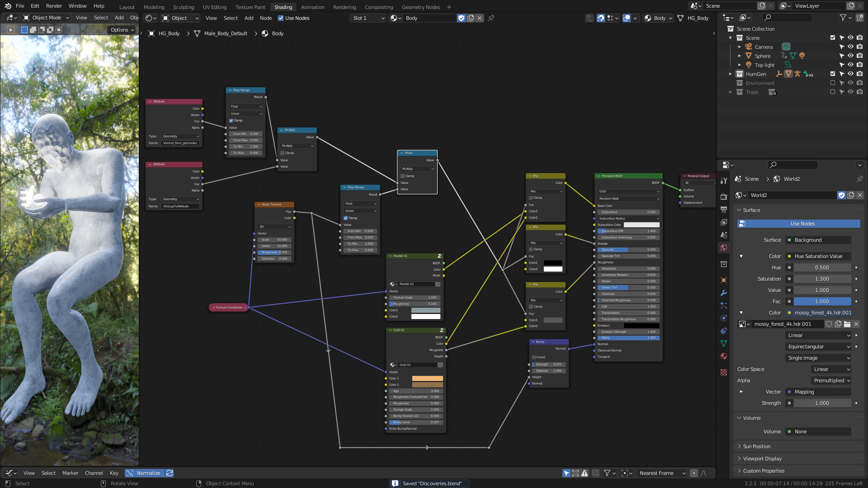Open the viewport Options dropdown
The image size is (868, 488).
pos(122,30)
